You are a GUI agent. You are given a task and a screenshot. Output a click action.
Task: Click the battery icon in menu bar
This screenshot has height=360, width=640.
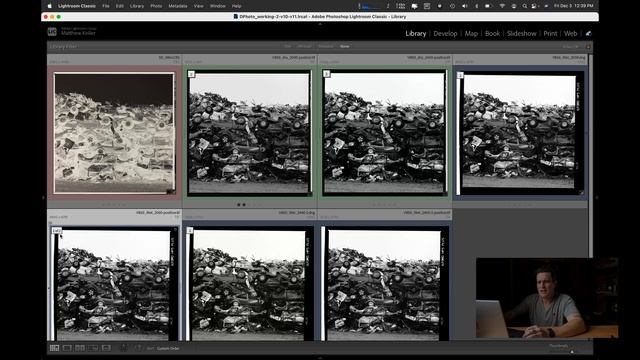pyautogui.click(x=488, y=6)
